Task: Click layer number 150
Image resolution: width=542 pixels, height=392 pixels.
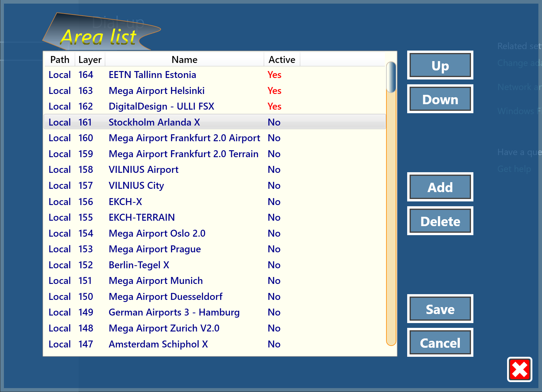Action: [x=86, y=297]
